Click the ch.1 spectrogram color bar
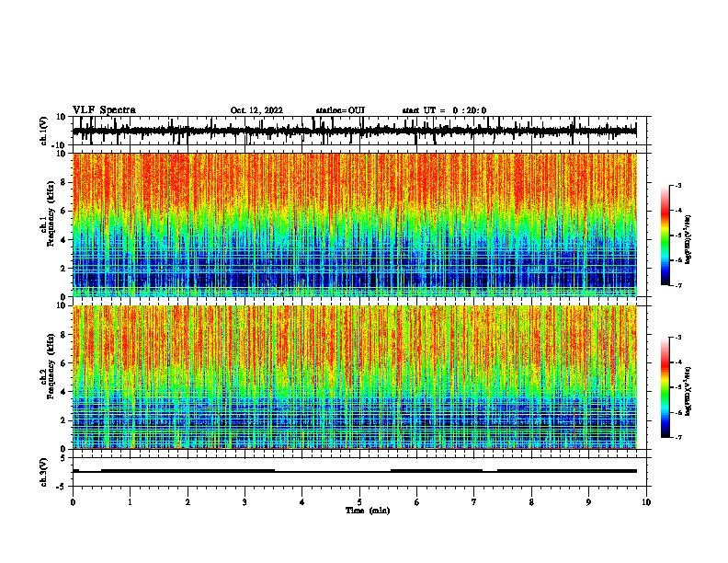Screen dimensions: 728x563 [x=665, y=236]
